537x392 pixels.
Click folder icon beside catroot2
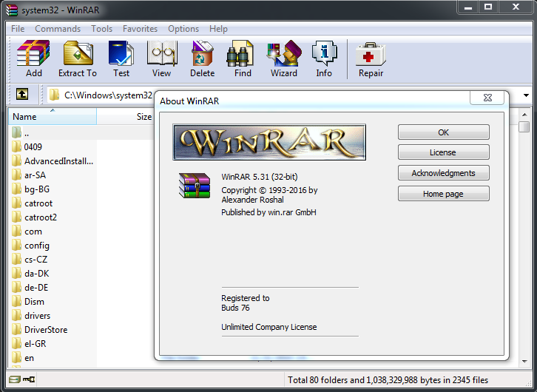[x=16, y=217]
